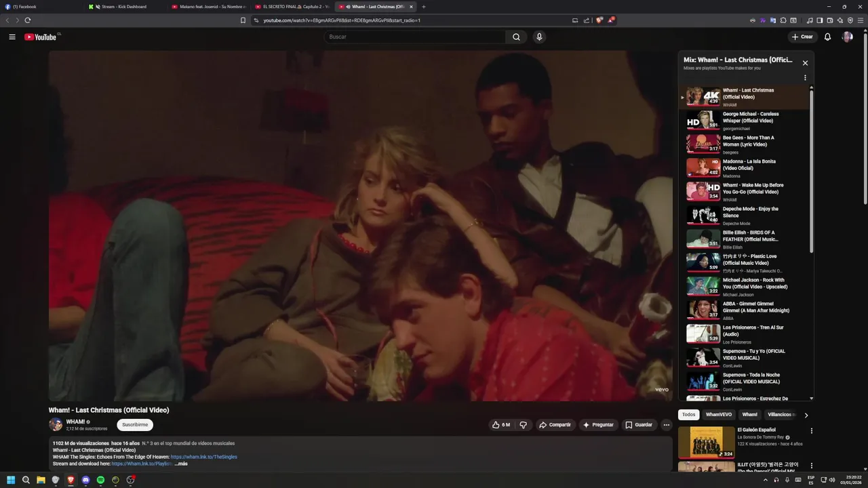Open more actions ellipsis below video
This screenshot has height=488, width=868.
pos(667,425)
